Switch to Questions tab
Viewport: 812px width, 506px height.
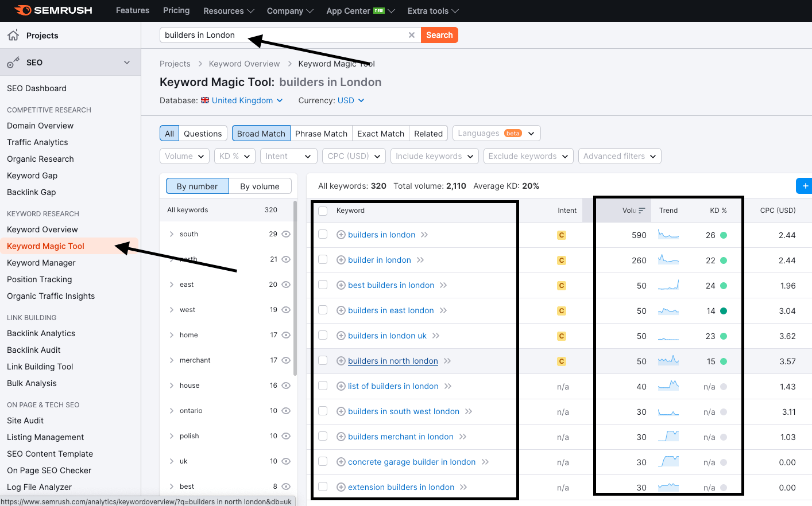point(203,134)
